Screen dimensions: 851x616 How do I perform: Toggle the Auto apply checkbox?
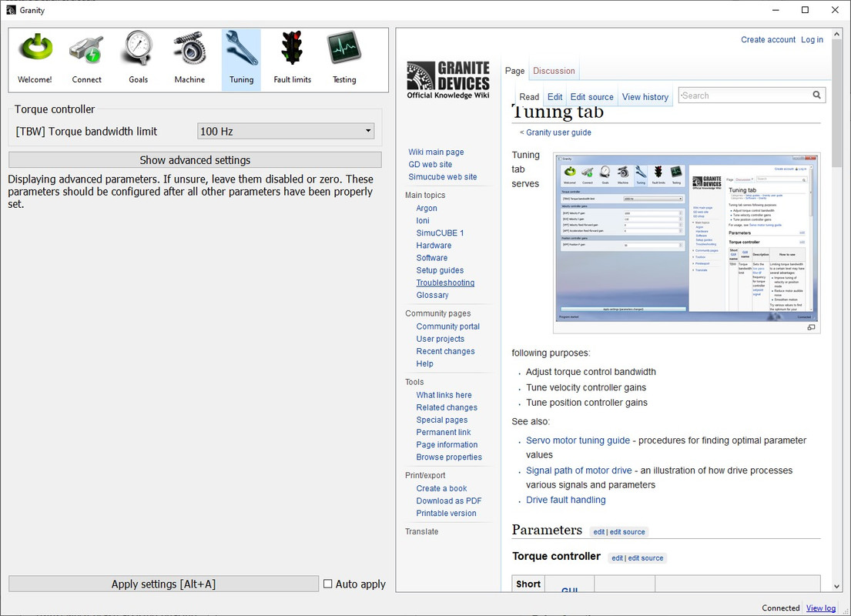[x=328, y=584]
